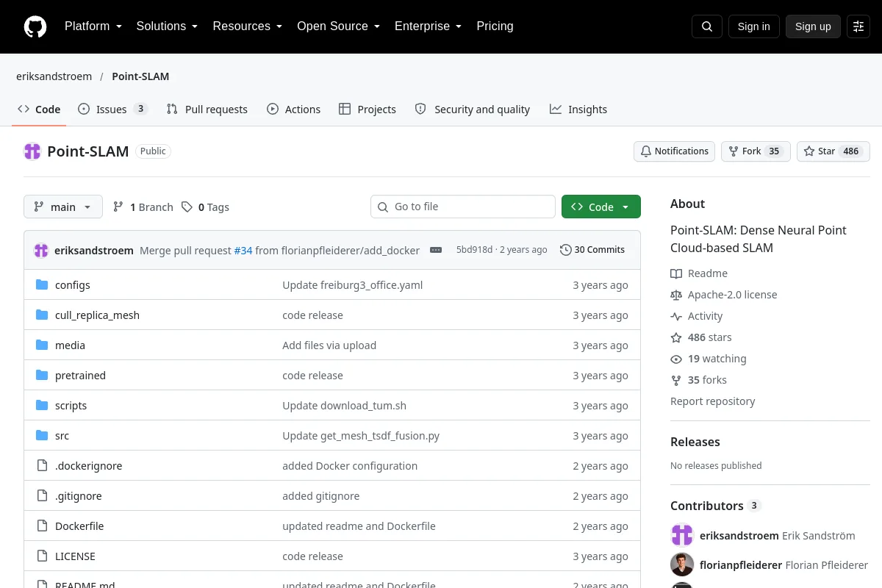Image resolution: width=882 pixels, height=588 pixels.
Task: Open the main branch selector dropdown
Action: (63, 207)
